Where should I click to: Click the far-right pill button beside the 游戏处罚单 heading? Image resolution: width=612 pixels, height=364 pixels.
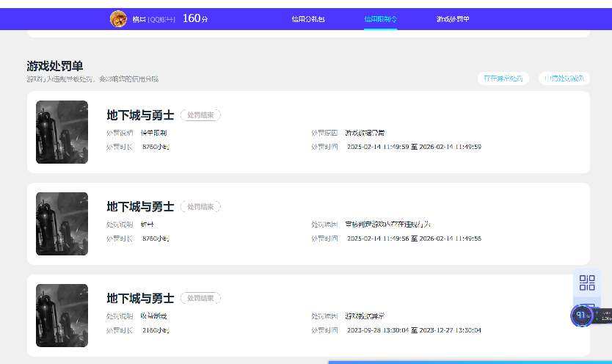pos(564,79)
